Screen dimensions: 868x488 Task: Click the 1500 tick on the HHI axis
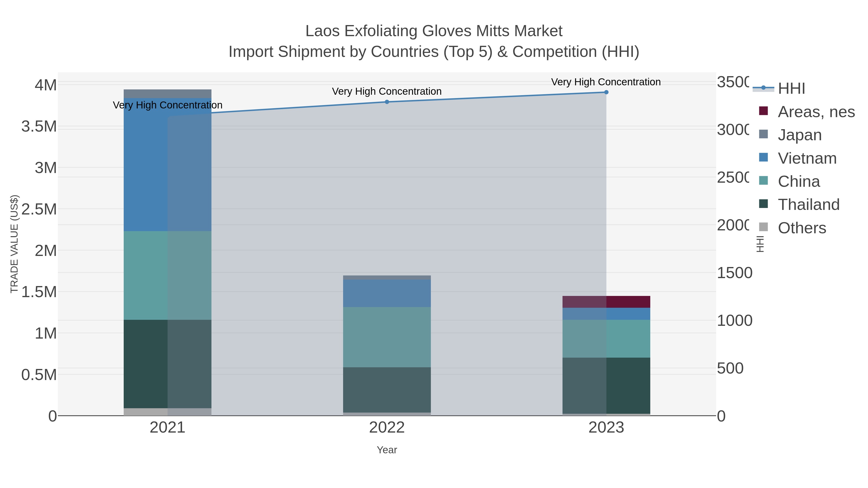point(735,273)
